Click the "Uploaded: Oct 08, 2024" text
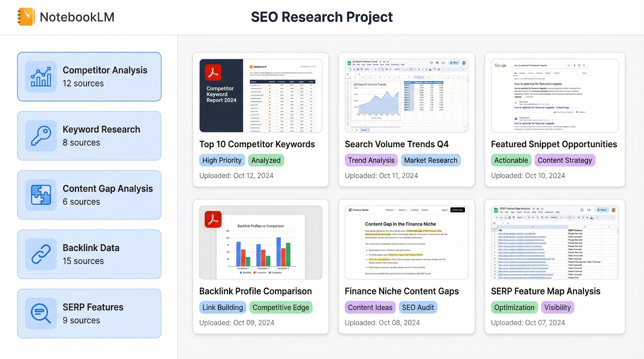The width and height of the screenshot is (644, 359). pos(382,323)
